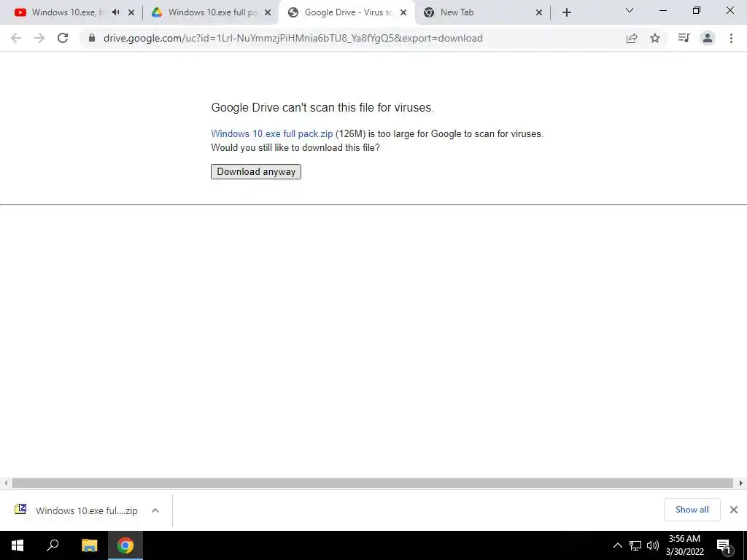The height and width of the screenshot is (560, 747).
Task: Open File Explorer from taskbar
Action: [x=89, y=545]
